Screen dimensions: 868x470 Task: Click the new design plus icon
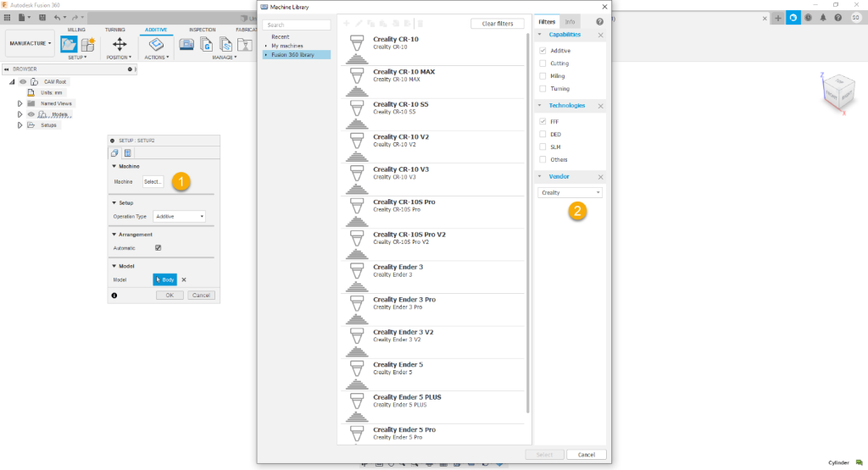[778, 19]
